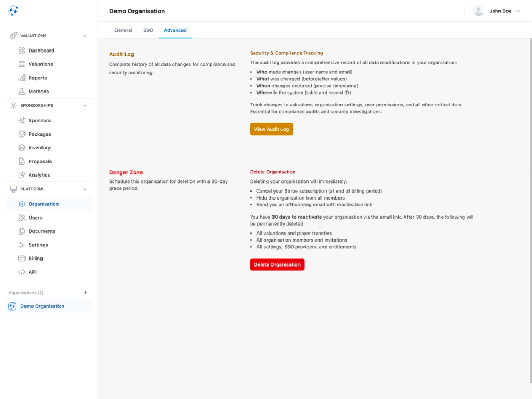532x399 pixels.
Task: Open the Users page
Action: point(49,218)
